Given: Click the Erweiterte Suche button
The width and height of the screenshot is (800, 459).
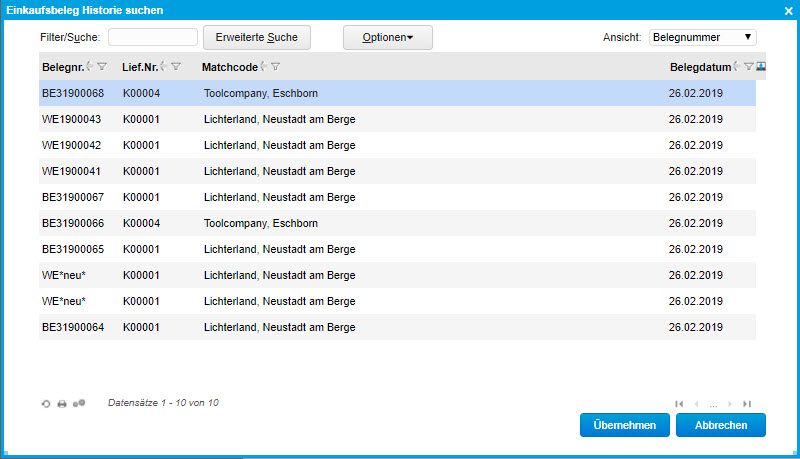Looking at the screenshot, I should (x=257, y=38).
